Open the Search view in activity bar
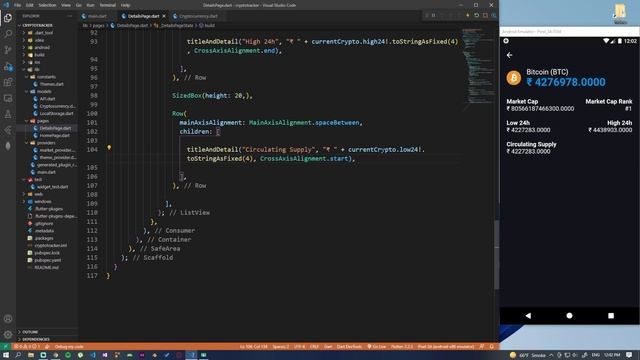The width and height of the screenshot is (640, 360). (8, 34)
